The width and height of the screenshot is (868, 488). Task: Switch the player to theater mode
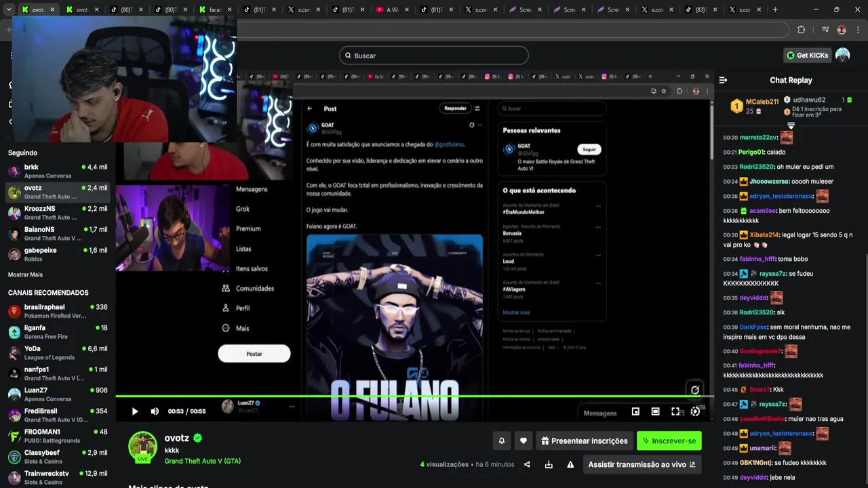point(655,411)
